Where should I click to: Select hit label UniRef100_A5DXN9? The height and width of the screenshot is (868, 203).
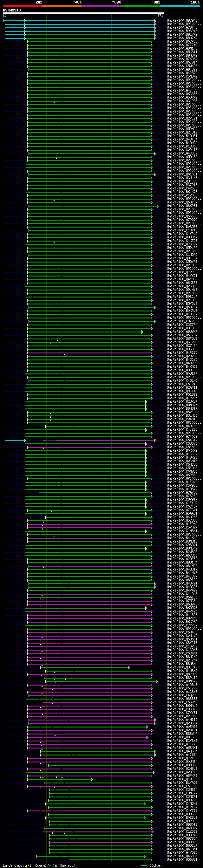pyautogui.click(x=182, y=97)
